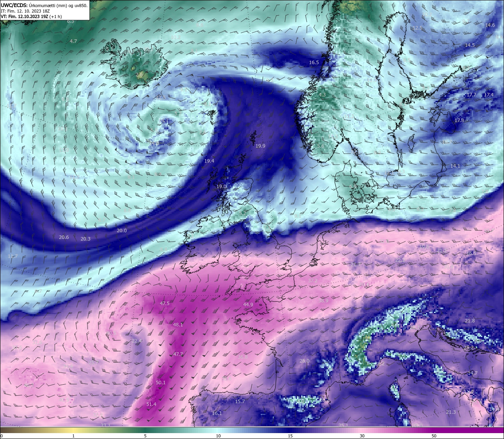Select the 14.1 value label
This screenshot has width=504, height=439.
[x=455, y=166]
